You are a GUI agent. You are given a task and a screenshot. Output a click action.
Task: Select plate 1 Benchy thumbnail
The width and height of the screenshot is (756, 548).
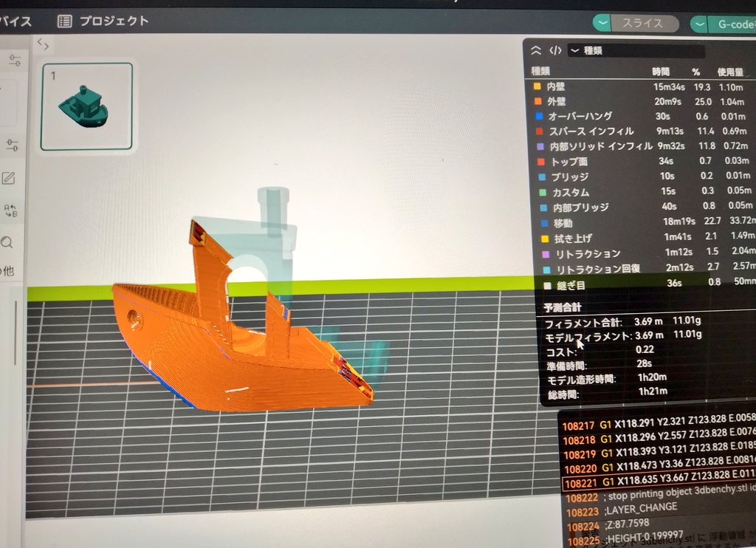87,106
